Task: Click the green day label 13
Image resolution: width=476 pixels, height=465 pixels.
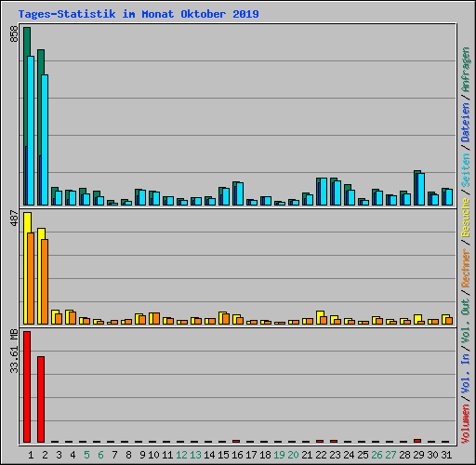Action: coord(195,455)
